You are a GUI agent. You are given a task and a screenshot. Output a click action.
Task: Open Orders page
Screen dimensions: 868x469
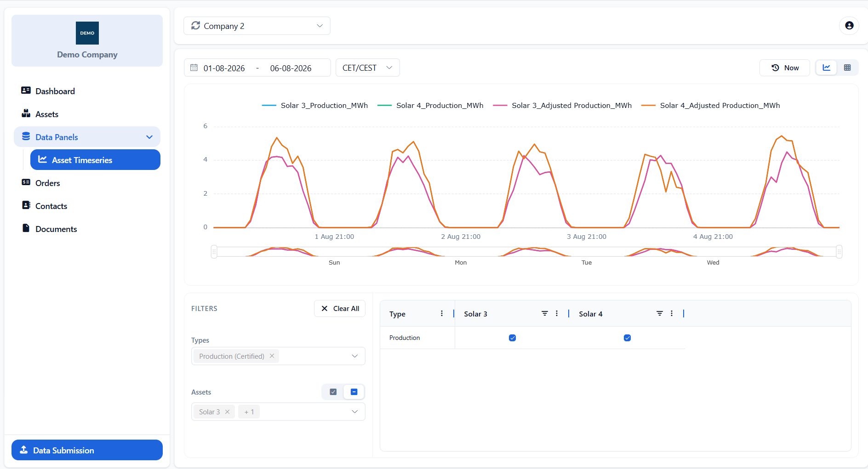[47, 183]
